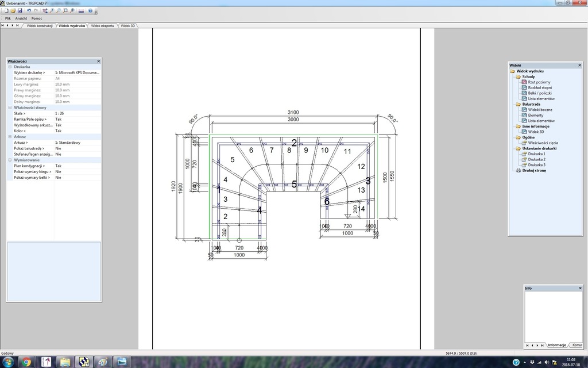
Task: Switch to the Widok konstrukcji tab
Action: (40, 26)
